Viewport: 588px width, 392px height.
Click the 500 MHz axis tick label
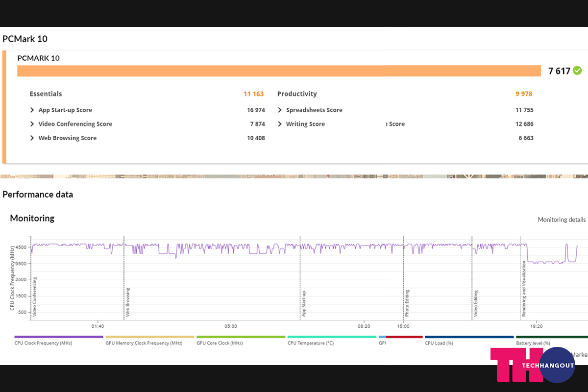[23, 312]
